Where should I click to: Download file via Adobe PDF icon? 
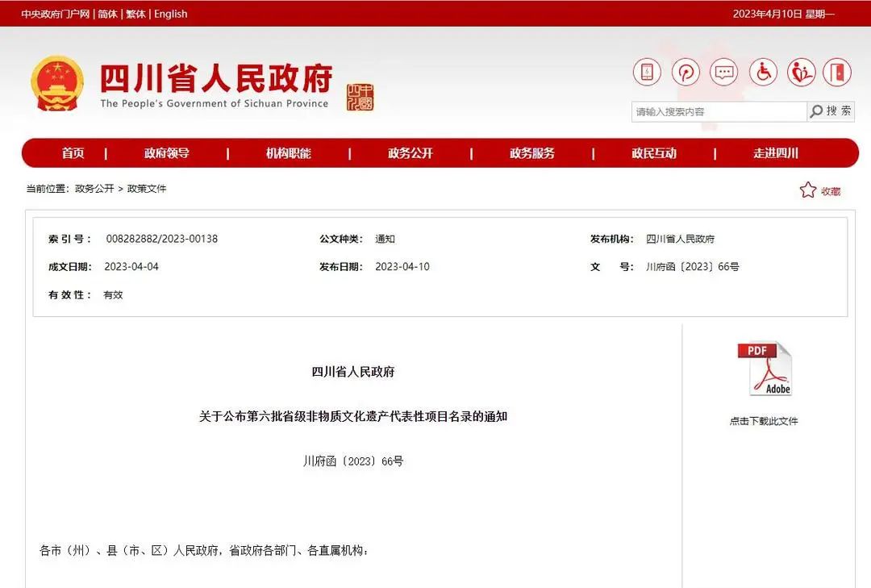765,369
